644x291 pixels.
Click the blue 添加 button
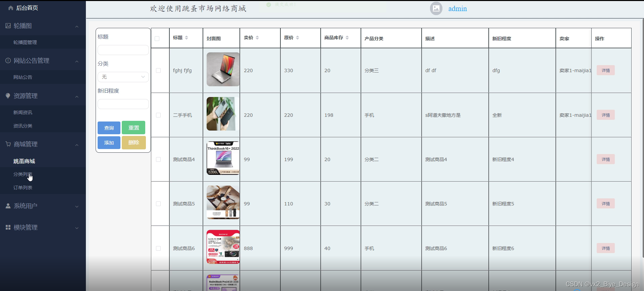tap(109, 143)
